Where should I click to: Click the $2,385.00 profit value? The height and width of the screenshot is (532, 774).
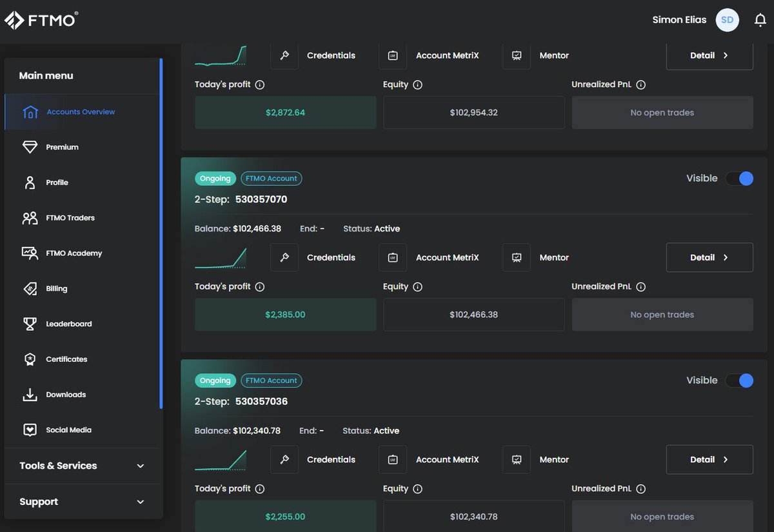(285, 315)
